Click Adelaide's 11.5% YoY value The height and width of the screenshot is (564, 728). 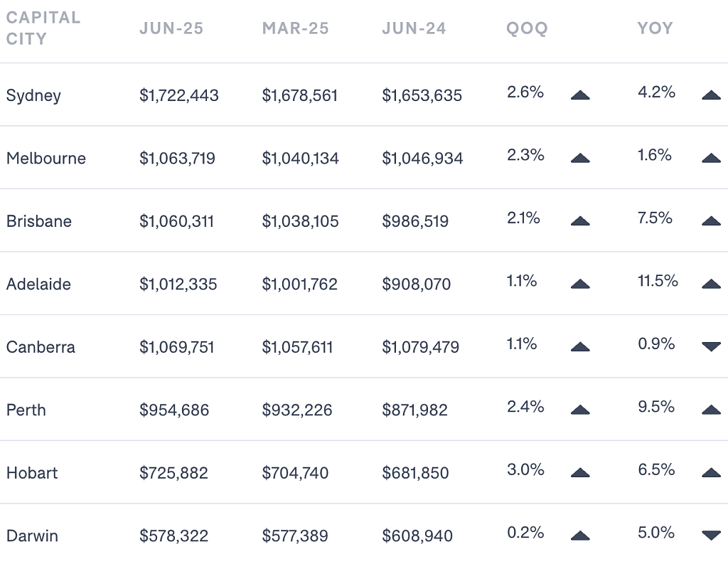[658, 281]
